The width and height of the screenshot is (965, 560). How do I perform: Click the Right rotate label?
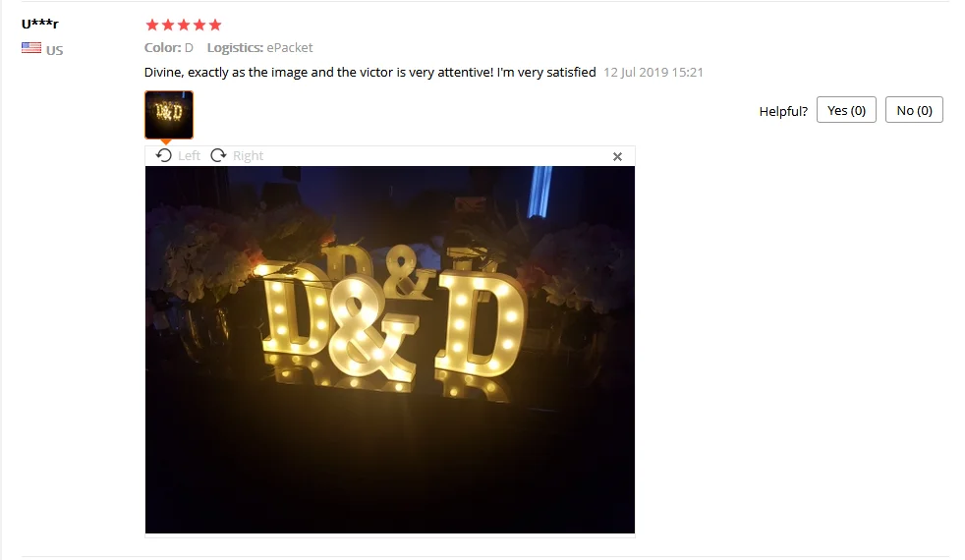pyautogui.click(x=248, y=155)
